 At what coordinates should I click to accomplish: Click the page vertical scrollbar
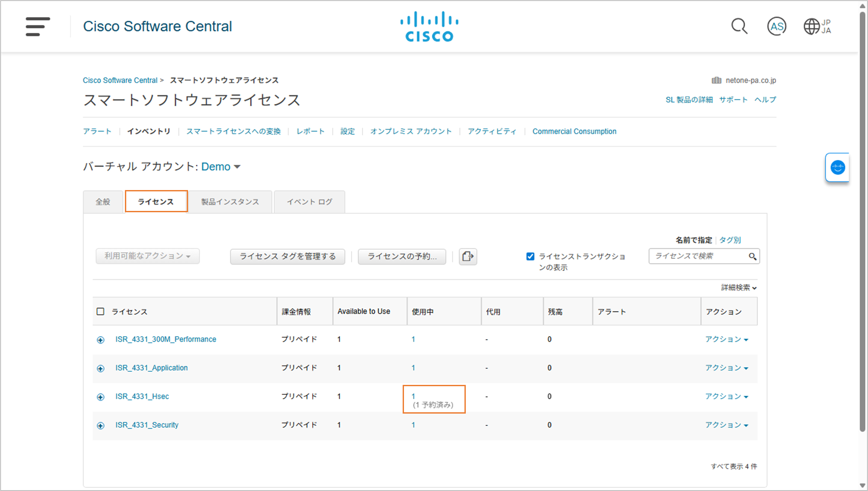pyautogui.click(x=862, y=217)
